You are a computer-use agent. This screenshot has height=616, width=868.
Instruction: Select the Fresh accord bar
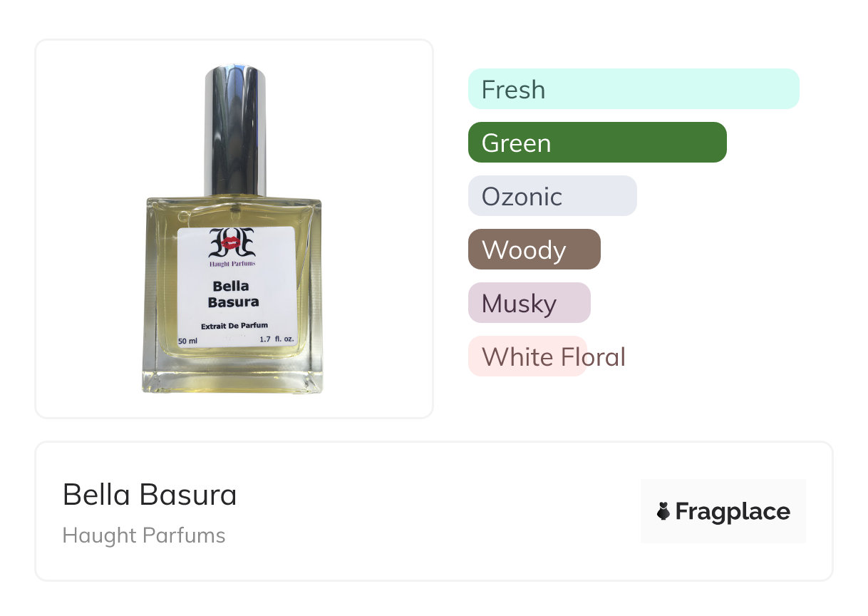634,89
